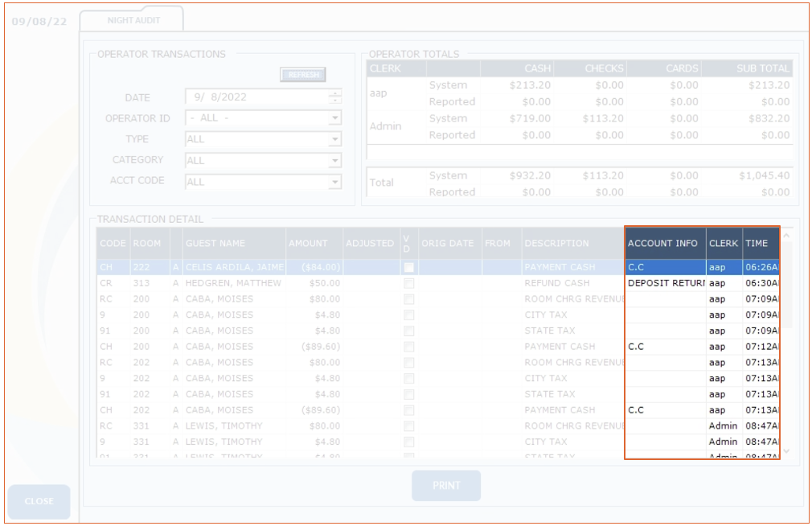Sort transactions by the TIME column header
The height and width of the screenshot is (526, 812).
tap(757, 243)
